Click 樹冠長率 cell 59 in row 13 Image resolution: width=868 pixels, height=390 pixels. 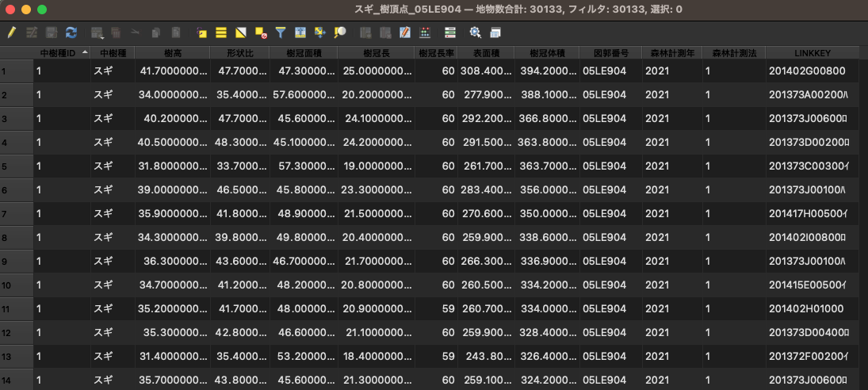click(436, 356)
